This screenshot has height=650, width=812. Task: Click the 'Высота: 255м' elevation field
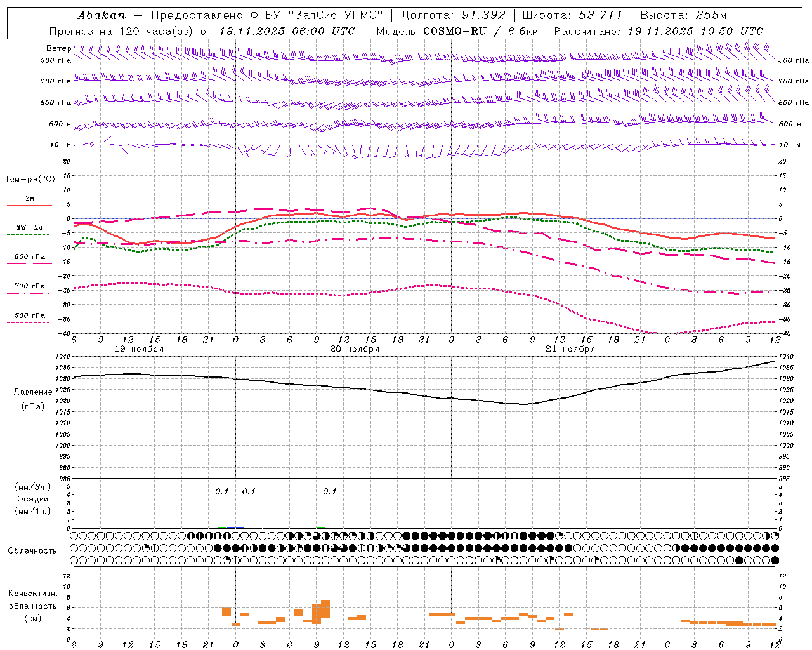(x=683, y=15)
